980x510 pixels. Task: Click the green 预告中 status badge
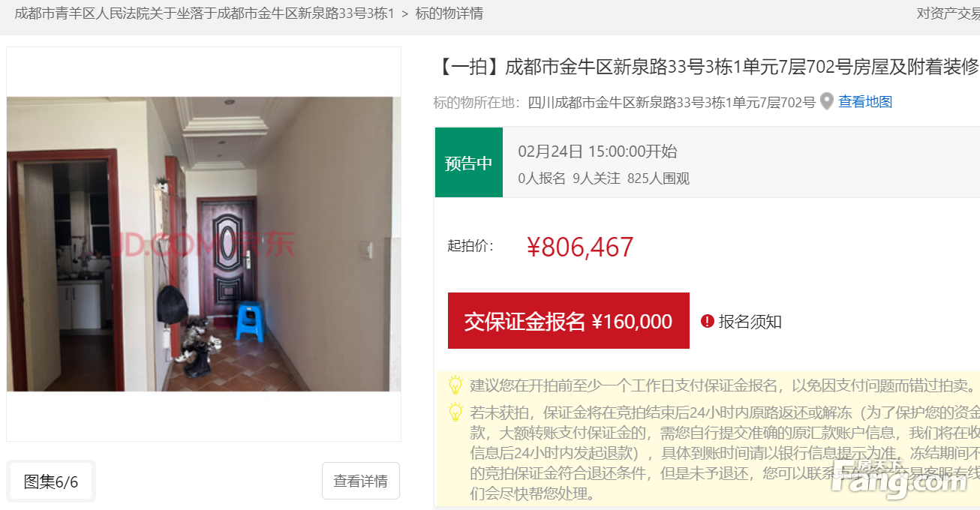click(x=469, y=163)
